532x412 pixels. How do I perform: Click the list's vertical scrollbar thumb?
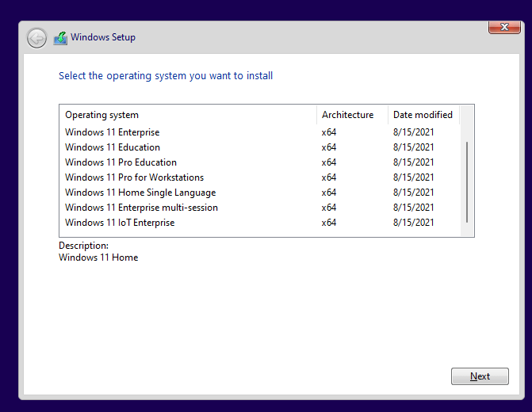467,181
